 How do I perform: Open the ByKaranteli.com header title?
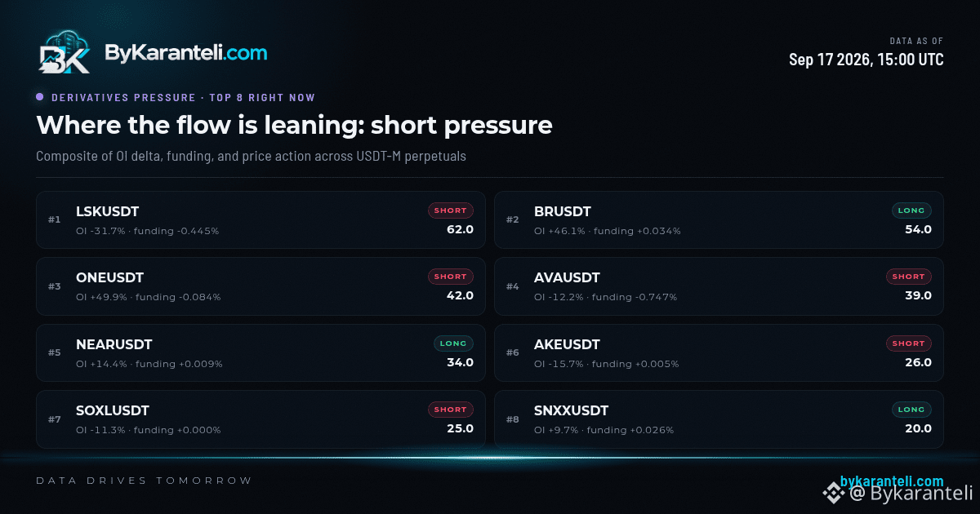[x=185, y=53]
